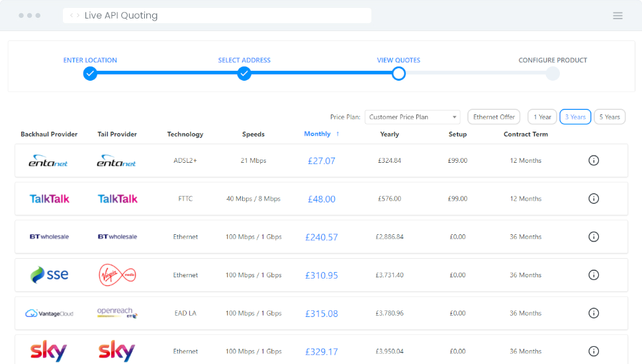642x364 pixels.
Task: Click the Configure Product progress circle
Action: click(x=553, y=73)
